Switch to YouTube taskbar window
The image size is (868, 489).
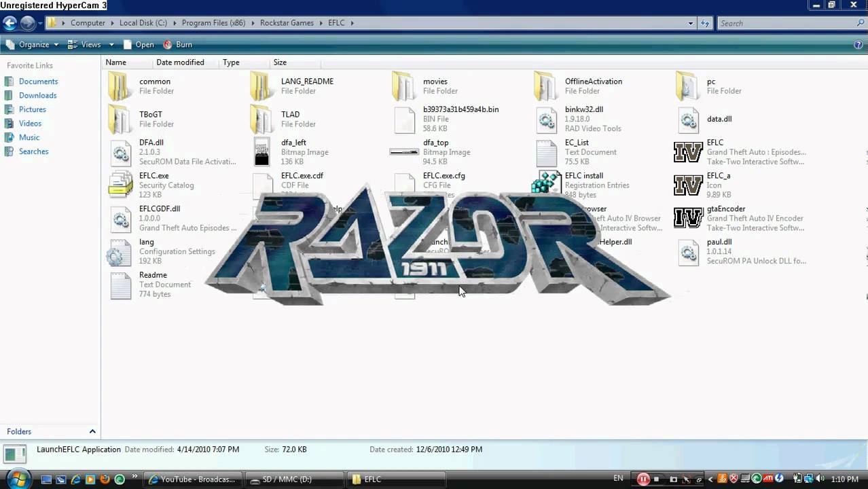192,479
